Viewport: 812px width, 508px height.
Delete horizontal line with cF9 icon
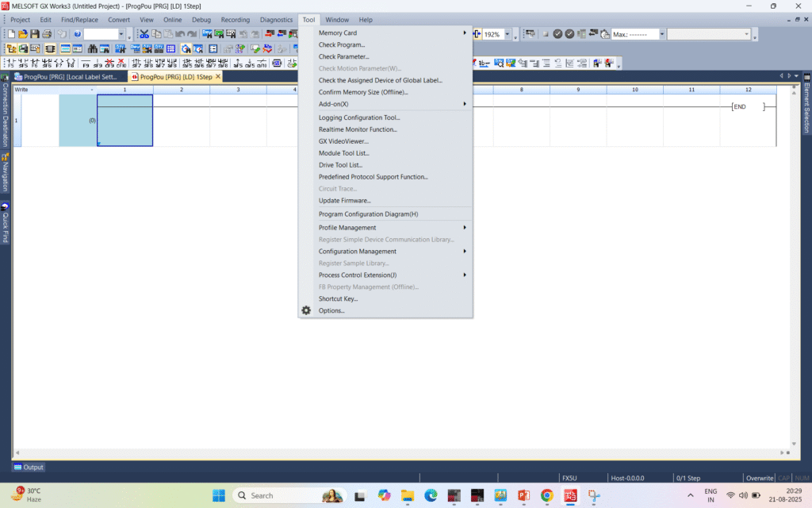coord(109,63)
